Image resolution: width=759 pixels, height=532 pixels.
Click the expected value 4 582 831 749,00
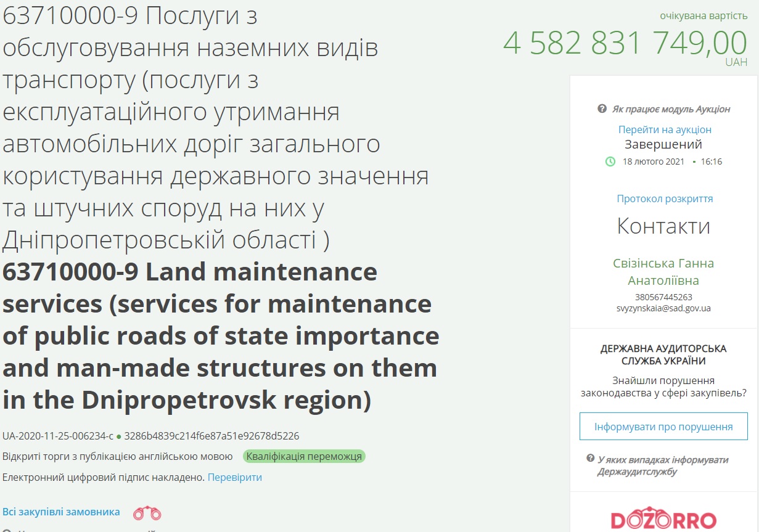click(x=625, y=43)
